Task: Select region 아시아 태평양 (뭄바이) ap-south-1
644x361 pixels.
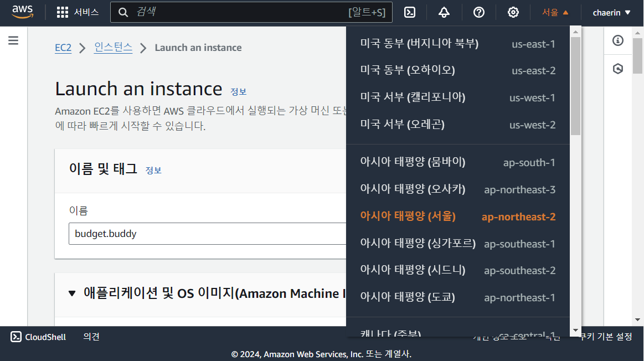Action: 457,162
